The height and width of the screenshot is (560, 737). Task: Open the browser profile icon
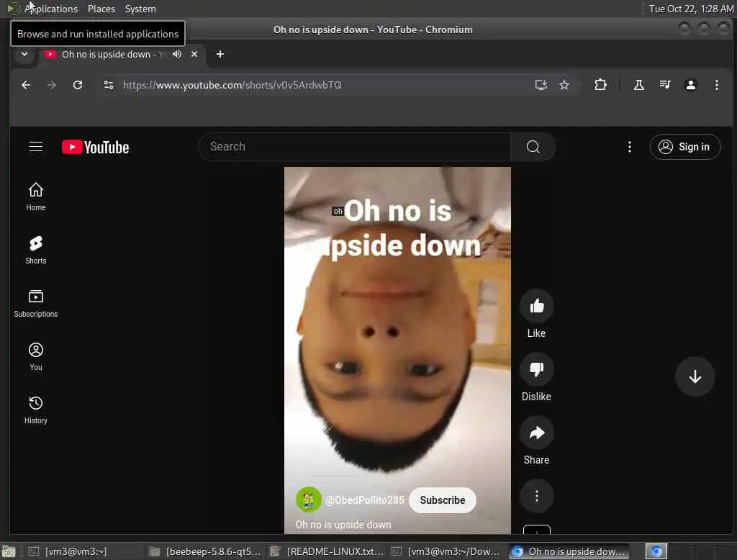point(690,85)
